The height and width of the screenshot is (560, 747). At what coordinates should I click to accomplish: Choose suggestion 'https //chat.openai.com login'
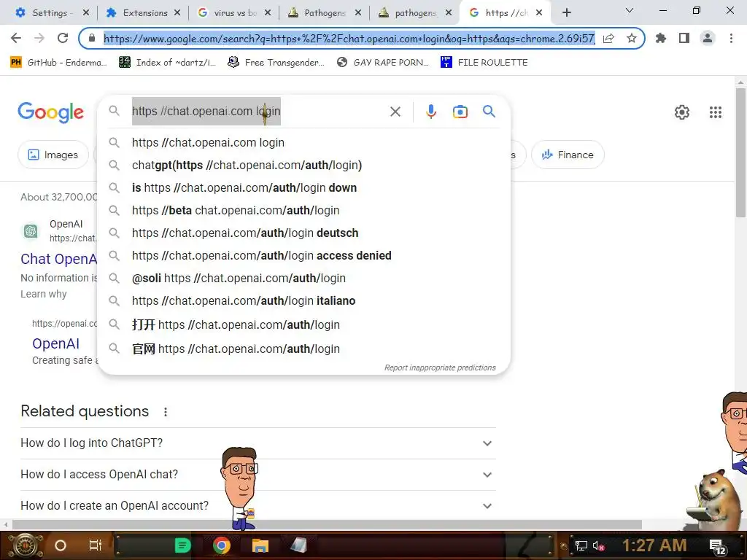303,142
